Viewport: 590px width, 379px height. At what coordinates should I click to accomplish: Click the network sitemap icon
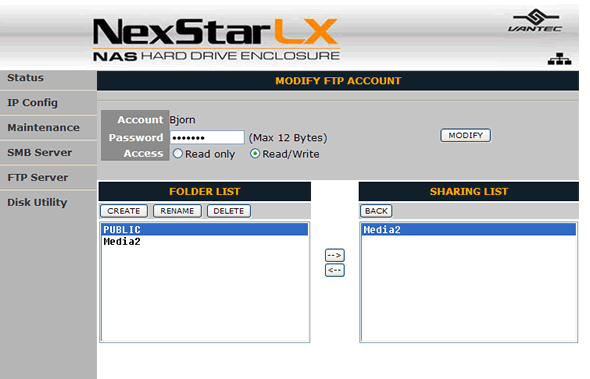[559, 59]
